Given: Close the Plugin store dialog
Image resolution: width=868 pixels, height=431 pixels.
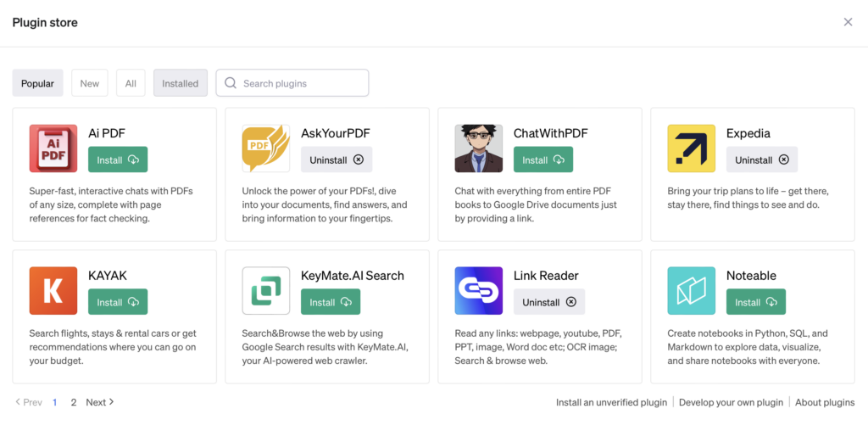Looking at the screenshot, I should 848,22.
